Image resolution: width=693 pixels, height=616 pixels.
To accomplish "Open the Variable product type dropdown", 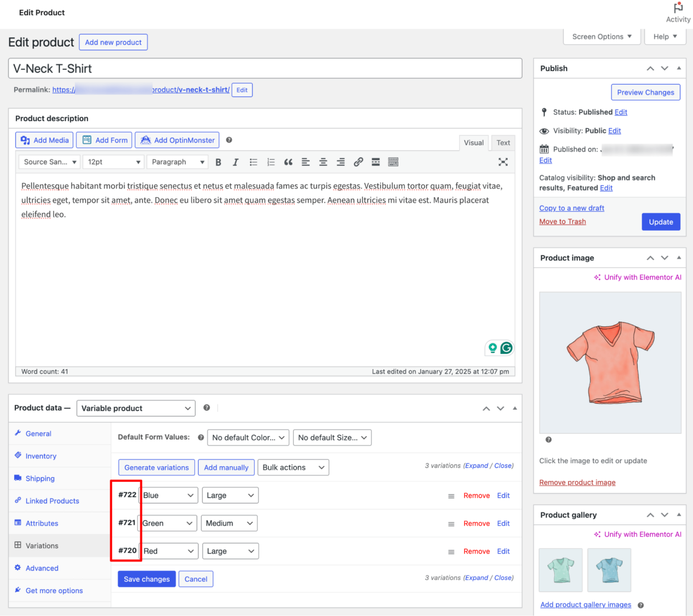I will 135,408.
